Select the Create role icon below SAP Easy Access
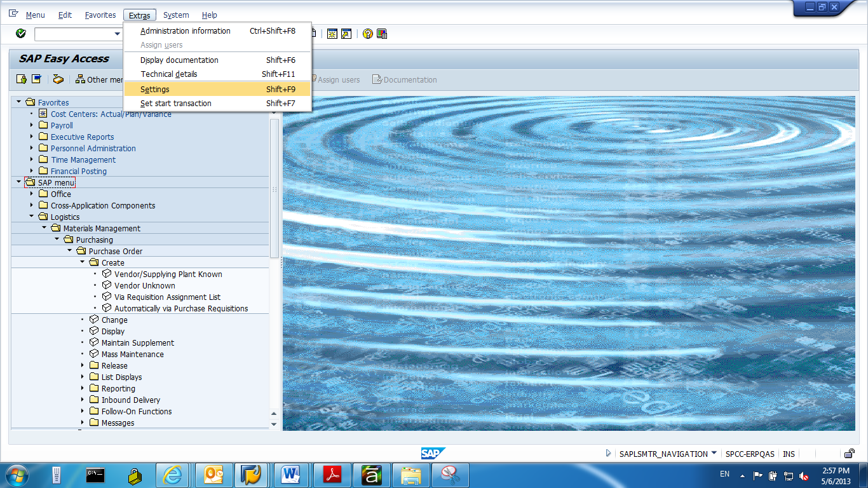Image resolution: width=868 pixels, height=488 pixels. pos(20,79)
